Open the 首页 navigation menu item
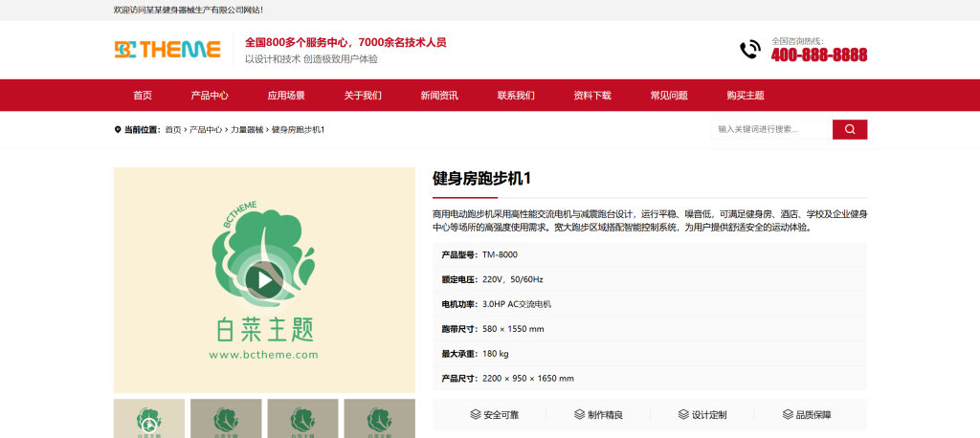Image resolution: width=980 pixels, height=438 pixels. pyautogui.click(x=143, y=96)
